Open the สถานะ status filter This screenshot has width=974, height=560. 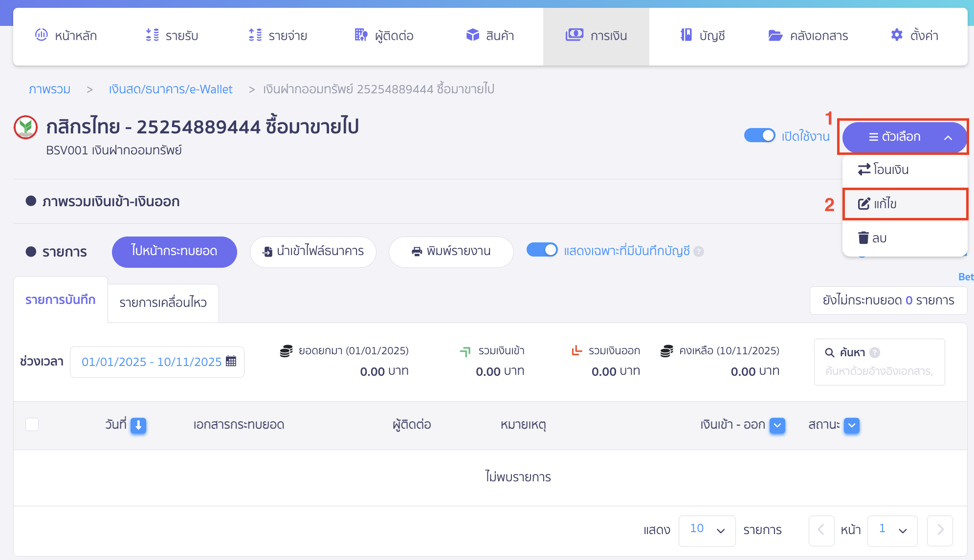click(x=851, y=425)
